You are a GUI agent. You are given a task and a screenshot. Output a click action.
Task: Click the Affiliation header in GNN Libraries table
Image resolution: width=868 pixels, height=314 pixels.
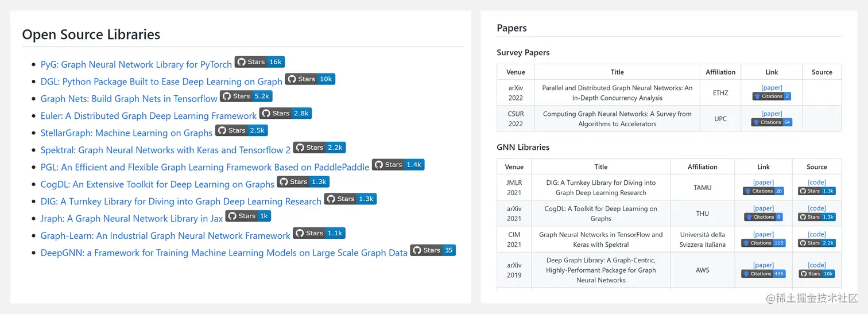702,166
